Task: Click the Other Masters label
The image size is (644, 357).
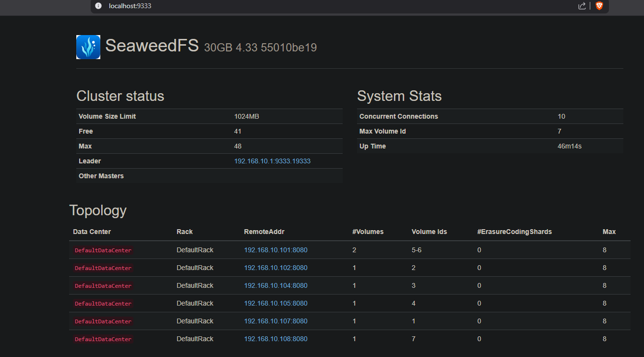Action: (x=101, y=176)
